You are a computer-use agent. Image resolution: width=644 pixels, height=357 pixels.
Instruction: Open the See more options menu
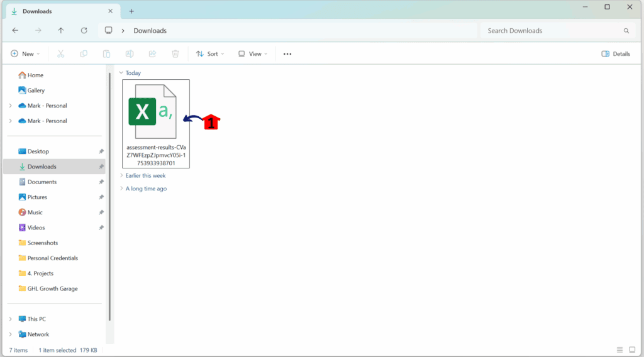point(287,54)
